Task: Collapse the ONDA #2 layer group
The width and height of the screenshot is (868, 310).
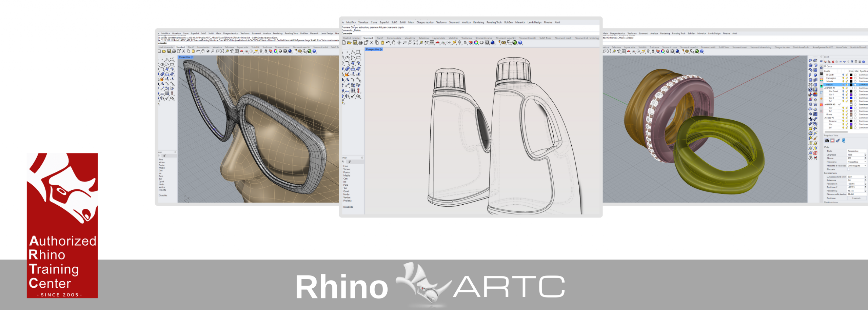Action: [825, 104]
